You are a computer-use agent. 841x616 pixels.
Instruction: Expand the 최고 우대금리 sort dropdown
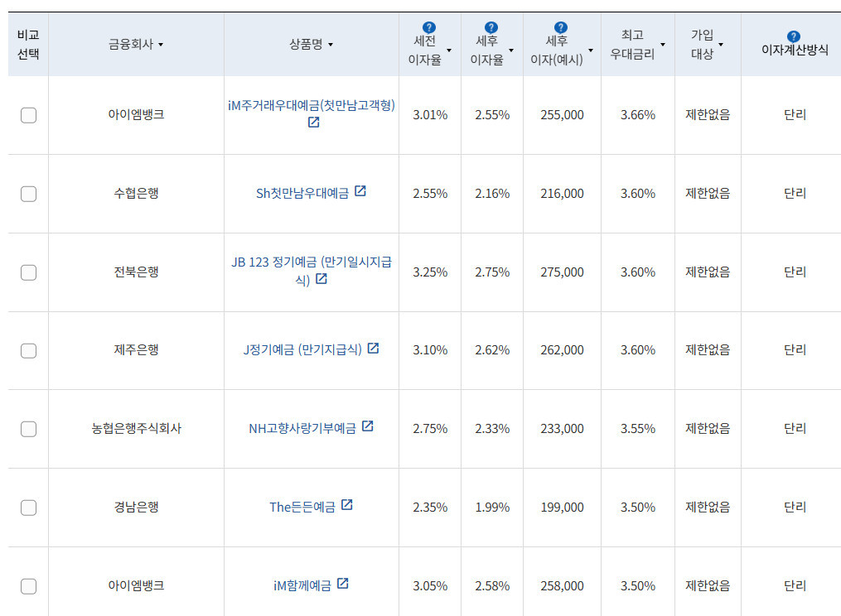click(x=663, y=45)
